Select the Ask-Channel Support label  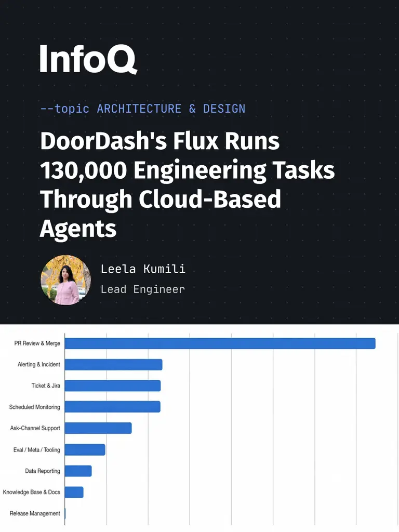(x=35, y=428)
